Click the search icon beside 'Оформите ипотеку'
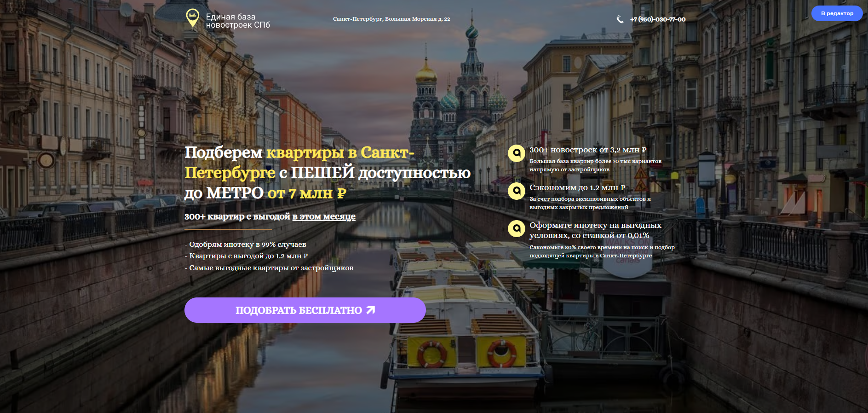868x413 pixels. pos(517,229)
